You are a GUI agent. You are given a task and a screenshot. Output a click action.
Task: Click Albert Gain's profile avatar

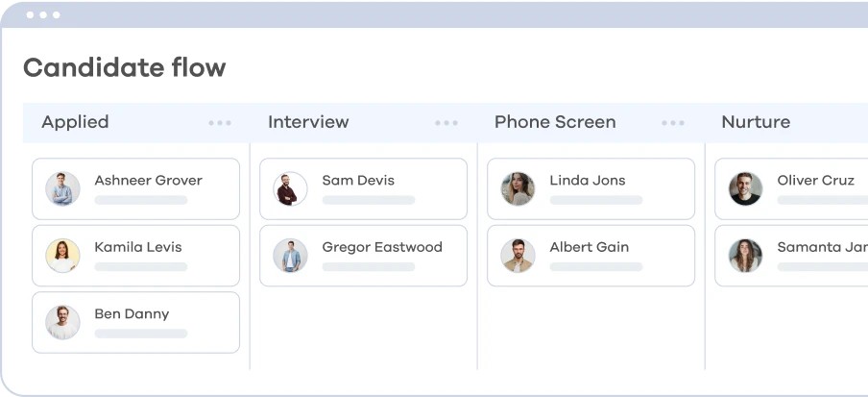point(518,256)
